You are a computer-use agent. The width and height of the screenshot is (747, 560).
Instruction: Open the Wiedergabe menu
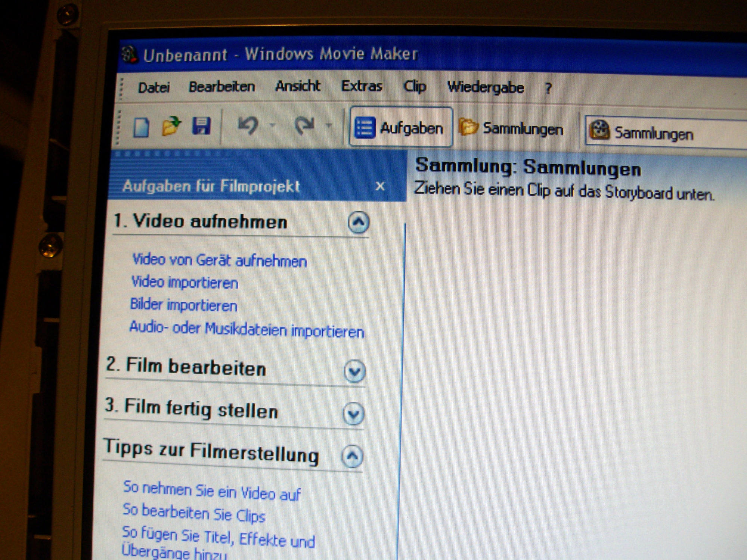pyautogui.click(x=486, y=88)
